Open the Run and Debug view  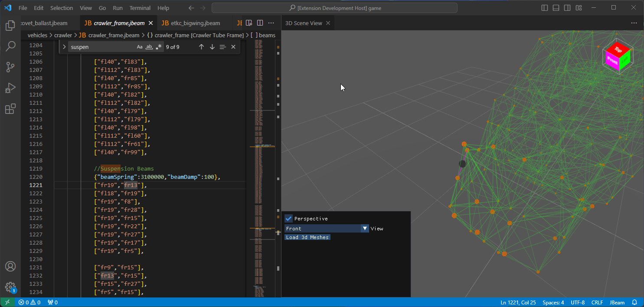pyautogui.click(x=10, y=88)
